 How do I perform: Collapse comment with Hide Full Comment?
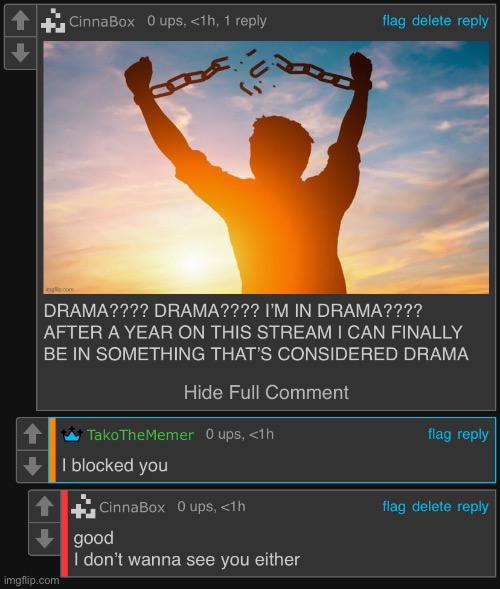click(x=266, y=393)
